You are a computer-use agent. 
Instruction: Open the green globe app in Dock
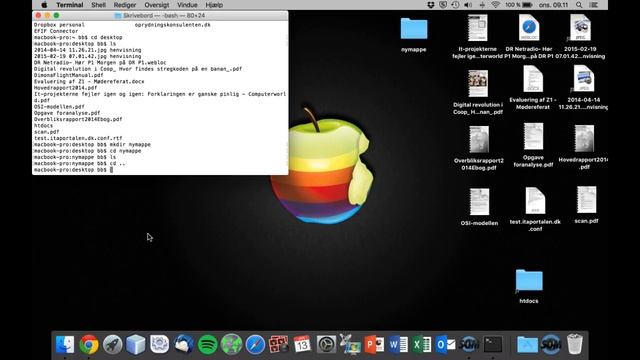click(231, 344)
